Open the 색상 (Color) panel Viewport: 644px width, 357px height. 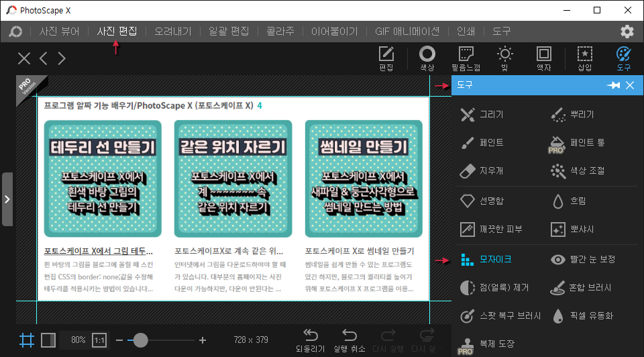427,59
